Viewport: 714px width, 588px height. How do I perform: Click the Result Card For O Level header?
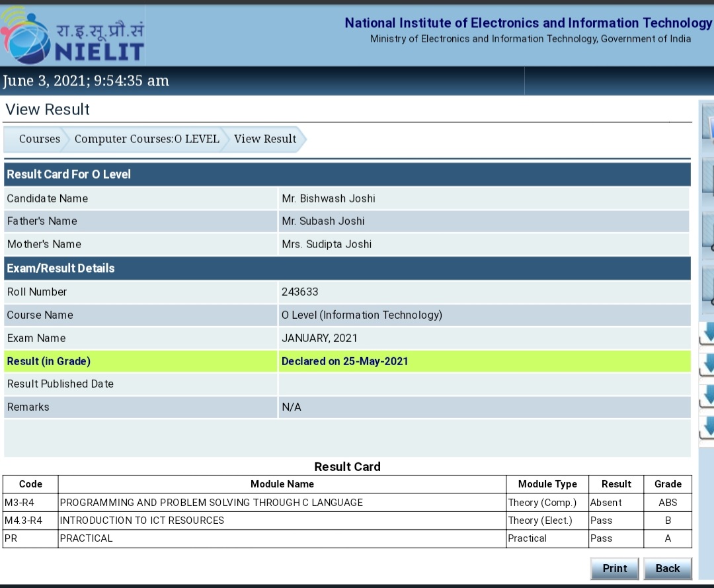69,175
